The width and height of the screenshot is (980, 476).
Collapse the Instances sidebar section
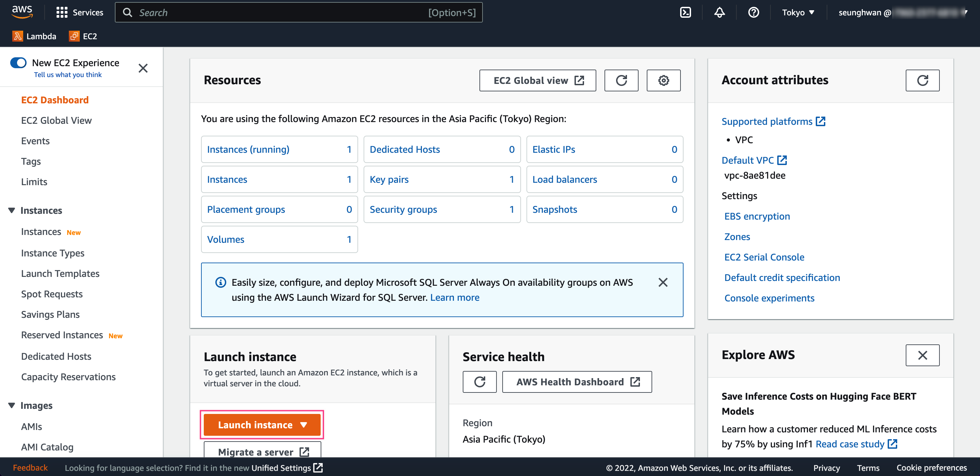[x=11, y=210]
